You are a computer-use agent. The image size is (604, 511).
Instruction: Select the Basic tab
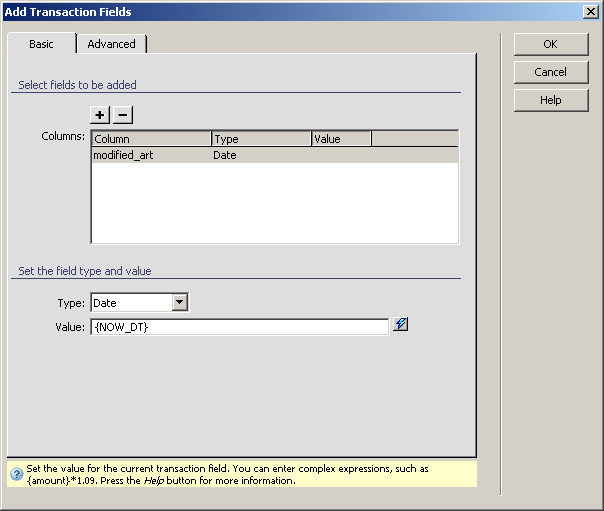click(x=41, y=44)
